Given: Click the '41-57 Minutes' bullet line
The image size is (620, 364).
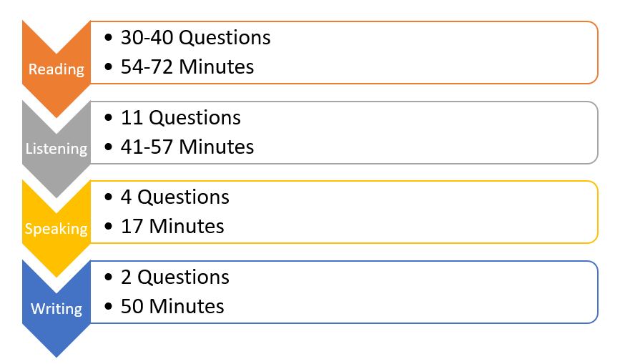Looking at the screenshot, I should [179, 147].
